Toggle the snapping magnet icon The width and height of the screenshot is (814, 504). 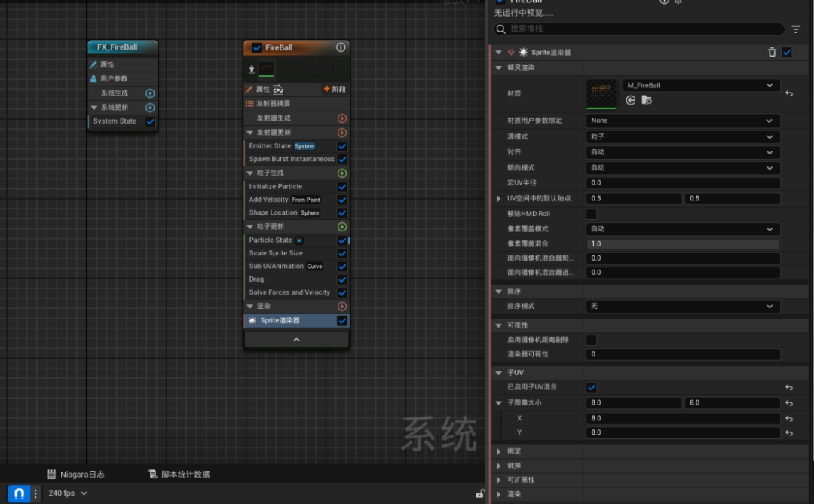tap(19, 493)
